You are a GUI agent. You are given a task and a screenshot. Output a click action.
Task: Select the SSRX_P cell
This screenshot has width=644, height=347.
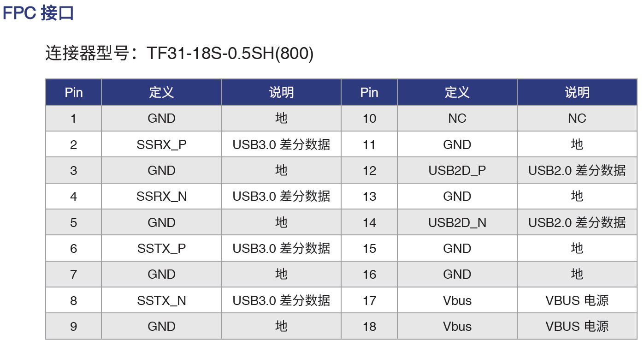click(x=161, y=144)
